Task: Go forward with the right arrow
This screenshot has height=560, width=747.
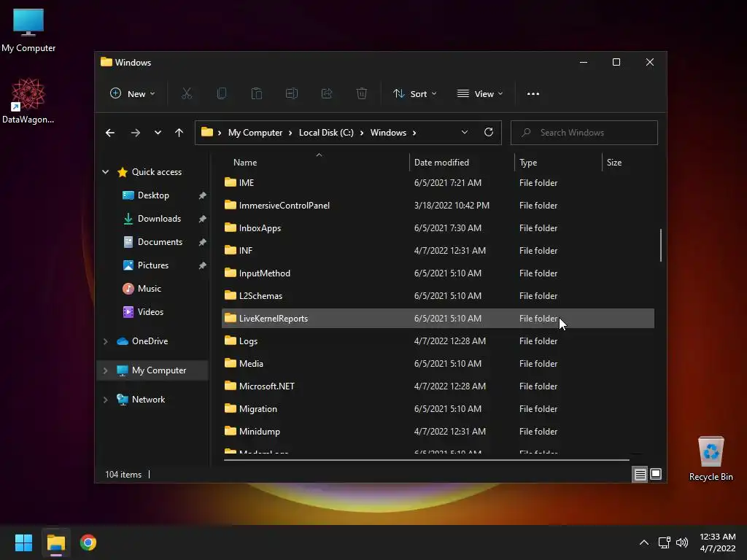Action: click(x=135, y=133)
